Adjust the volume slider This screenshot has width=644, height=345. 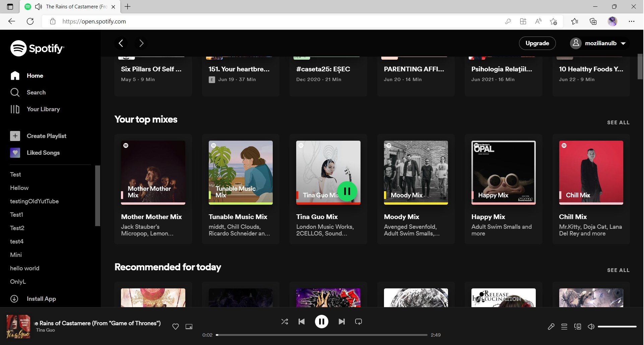tap(617, 327)
